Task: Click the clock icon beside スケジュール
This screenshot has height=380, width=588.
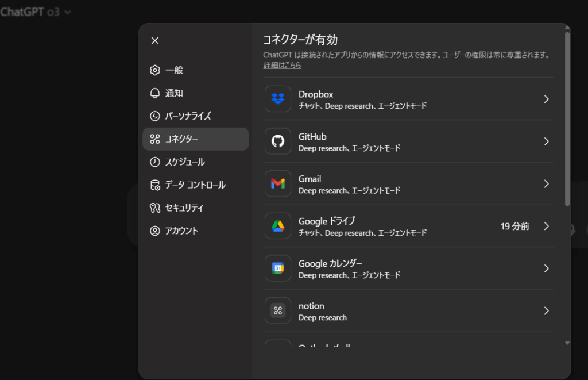Action: tap(155, 162)
